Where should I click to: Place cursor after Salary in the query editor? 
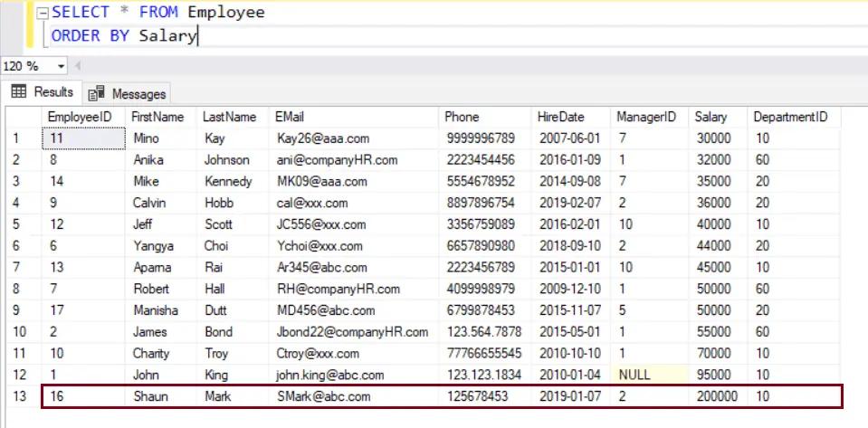pos(197,36)
